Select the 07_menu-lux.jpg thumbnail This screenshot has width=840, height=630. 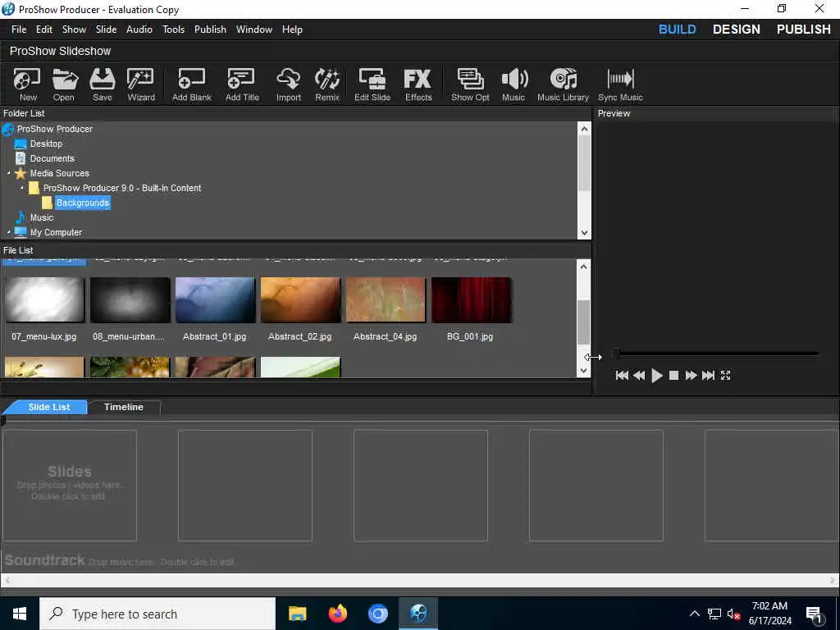pos(44,300)
